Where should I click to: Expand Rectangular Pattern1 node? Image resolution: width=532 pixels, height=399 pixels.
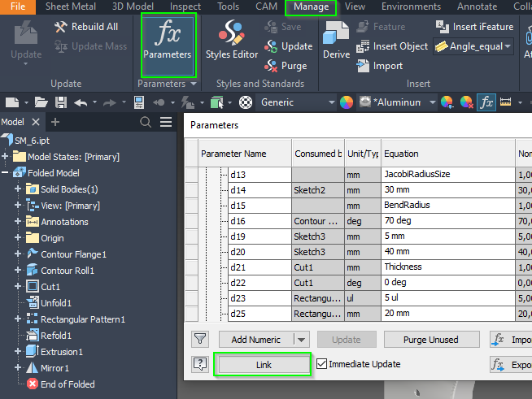(x=18, y=319)
